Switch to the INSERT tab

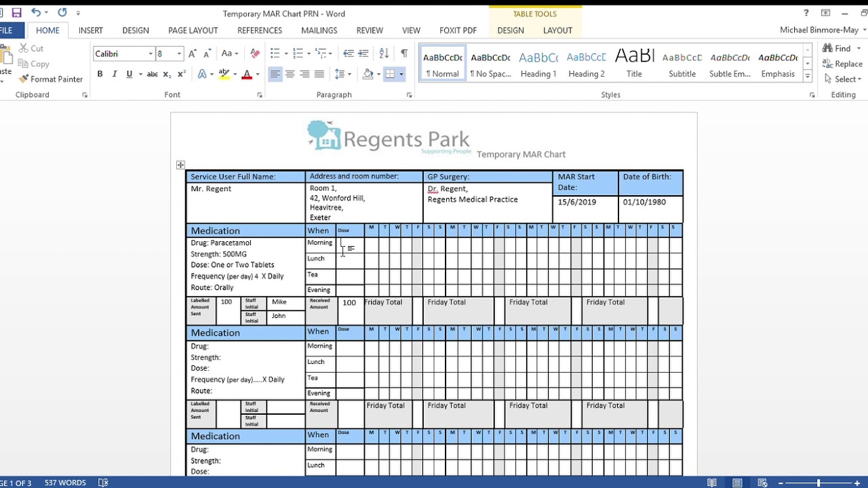[91, 30]
